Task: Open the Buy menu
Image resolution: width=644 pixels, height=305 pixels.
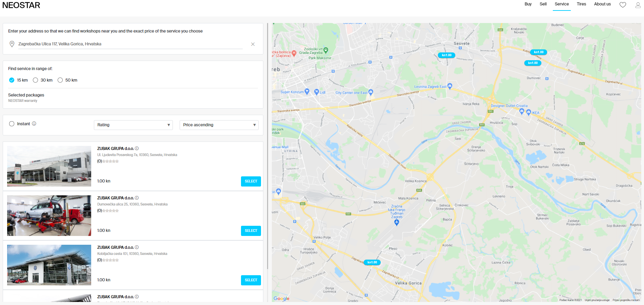Action: pos(528,4)
